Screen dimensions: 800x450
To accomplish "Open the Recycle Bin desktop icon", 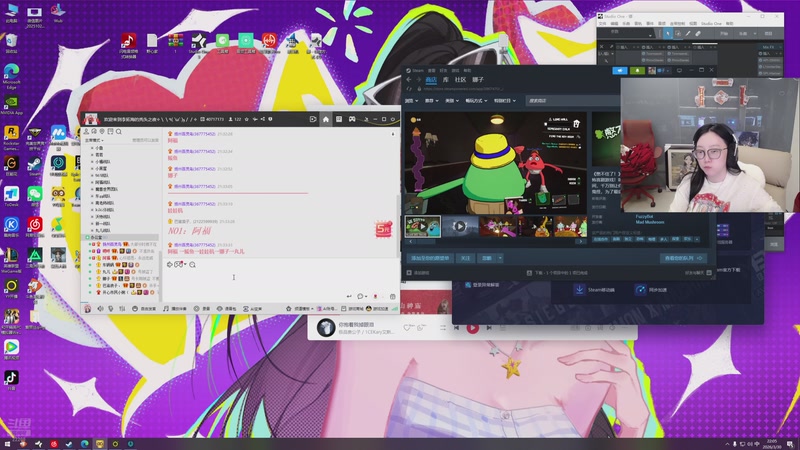I will pos(11,43).
